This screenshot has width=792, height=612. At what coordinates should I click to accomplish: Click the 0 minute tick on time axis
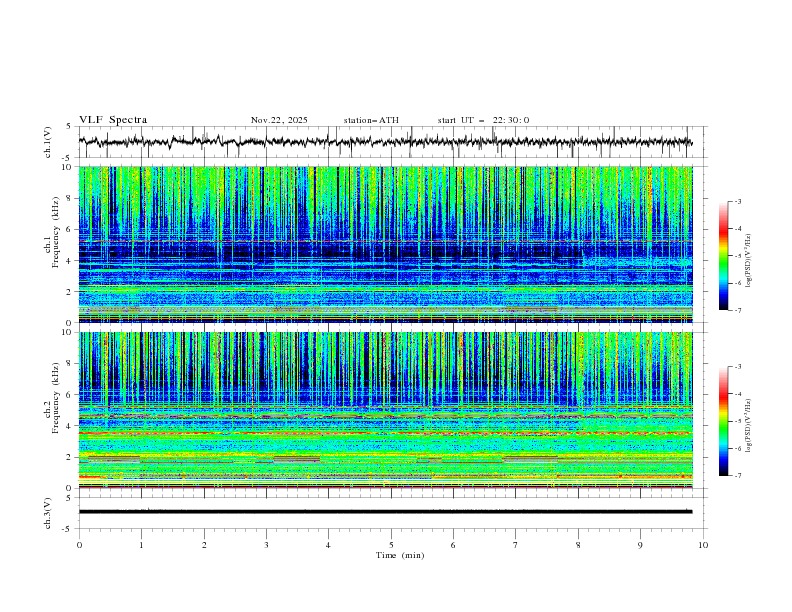79,544
